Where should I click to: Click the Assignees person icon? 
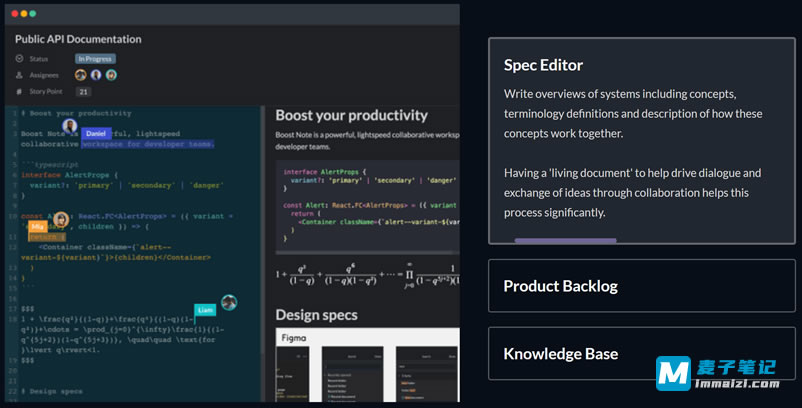coord(19,75)
